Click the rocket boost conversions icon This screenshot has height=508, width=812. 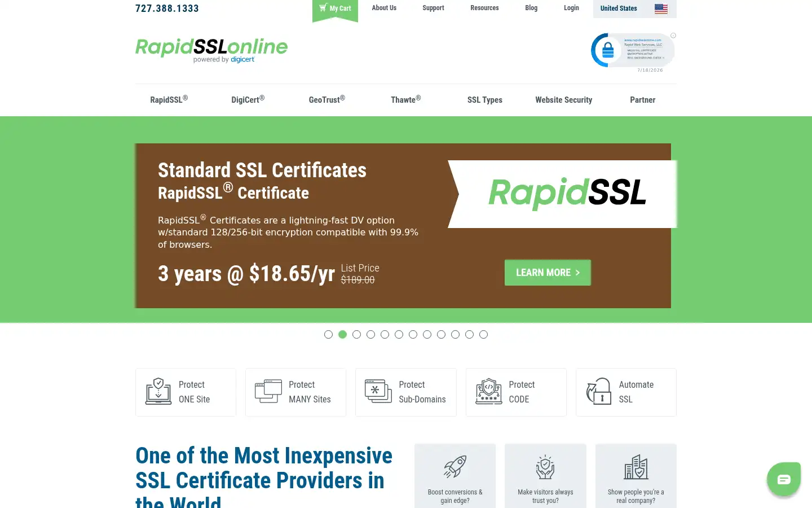coord(455,467)
